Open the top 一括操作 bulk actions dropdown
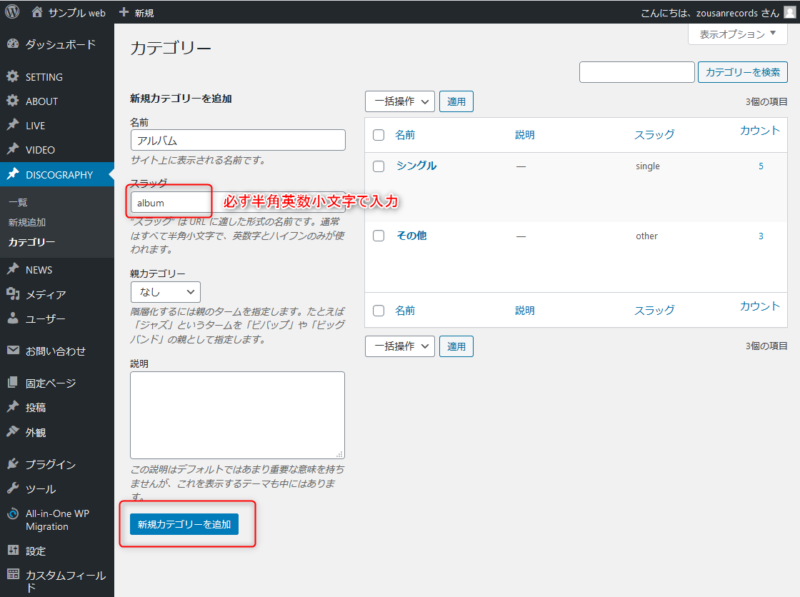The image size is (800, 597). click(x=400, y=101)
